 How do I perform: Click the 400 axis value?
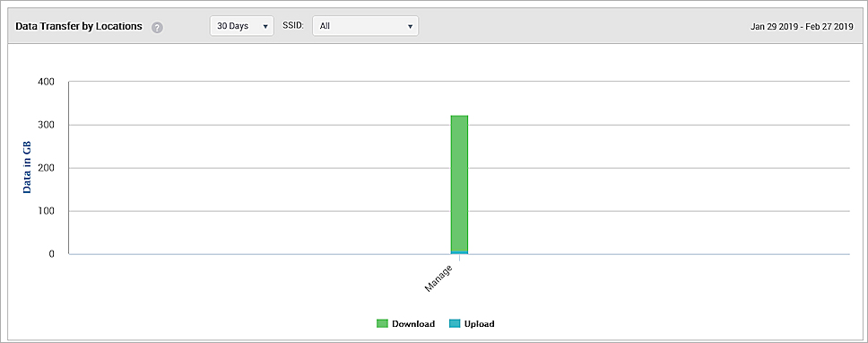pyautogui.click(x=47, y=82)
